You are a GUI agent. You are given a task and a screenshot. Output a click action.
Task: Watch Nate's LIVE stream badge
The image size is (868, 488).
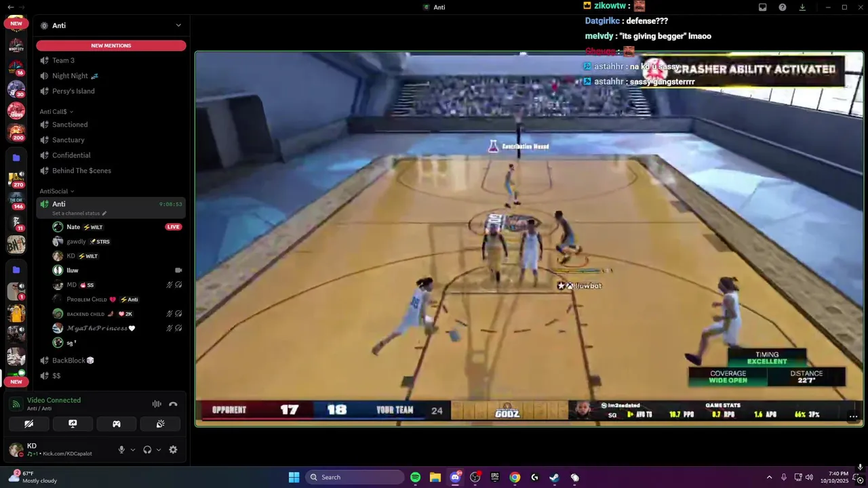(174, 227)
